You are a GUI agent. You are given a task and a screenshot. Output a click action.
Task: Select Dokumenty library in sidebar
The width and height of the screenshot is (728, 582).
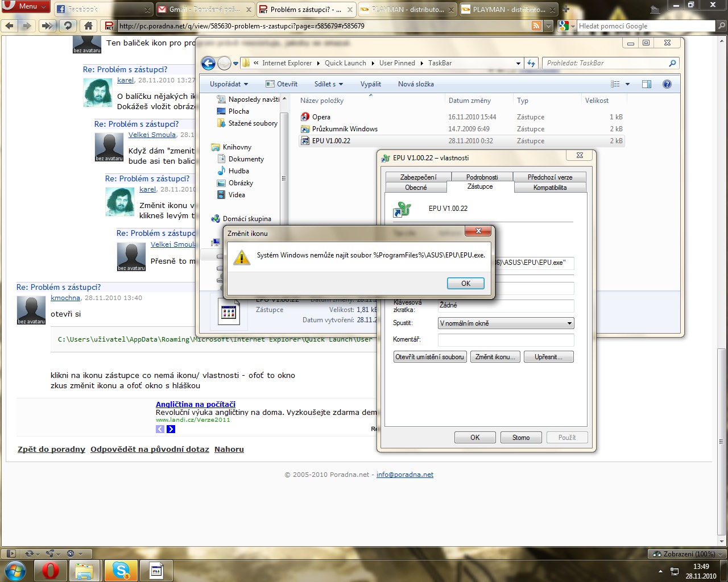click(246, 159)
